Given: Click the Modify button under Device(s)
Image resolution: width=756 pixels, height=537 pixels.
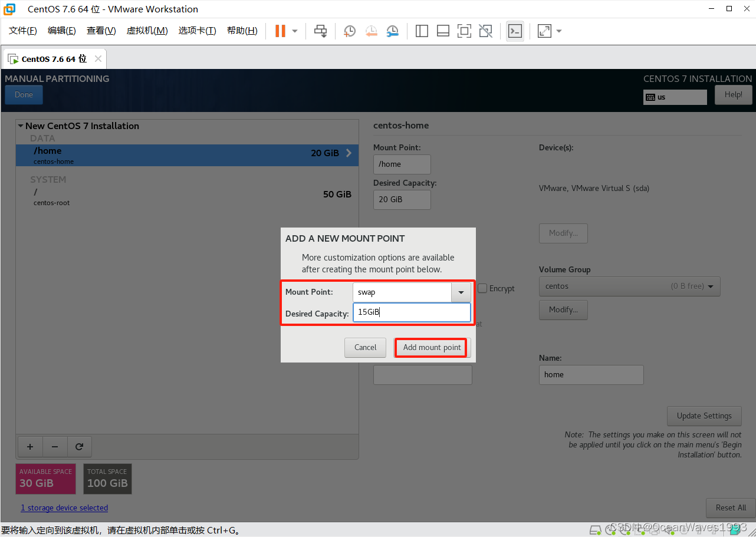Looking at the screenshot, I should [x=563, y=233].
